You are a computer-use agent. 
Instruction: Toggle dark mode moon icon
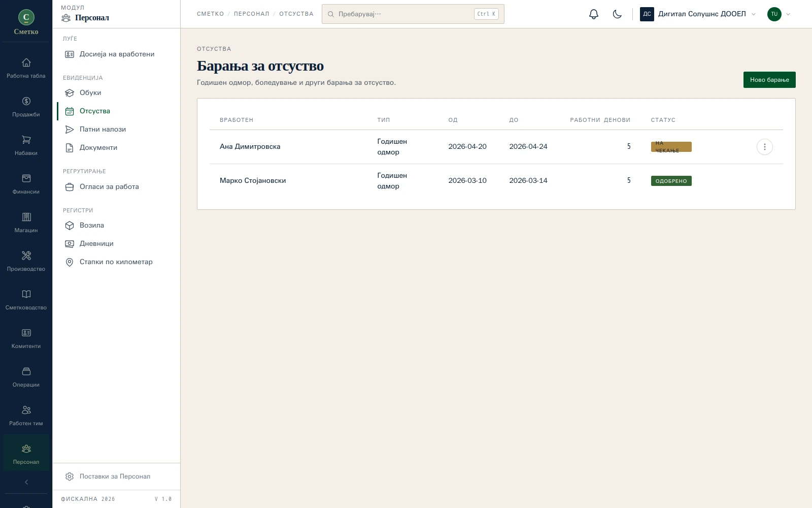coord(617,14)
